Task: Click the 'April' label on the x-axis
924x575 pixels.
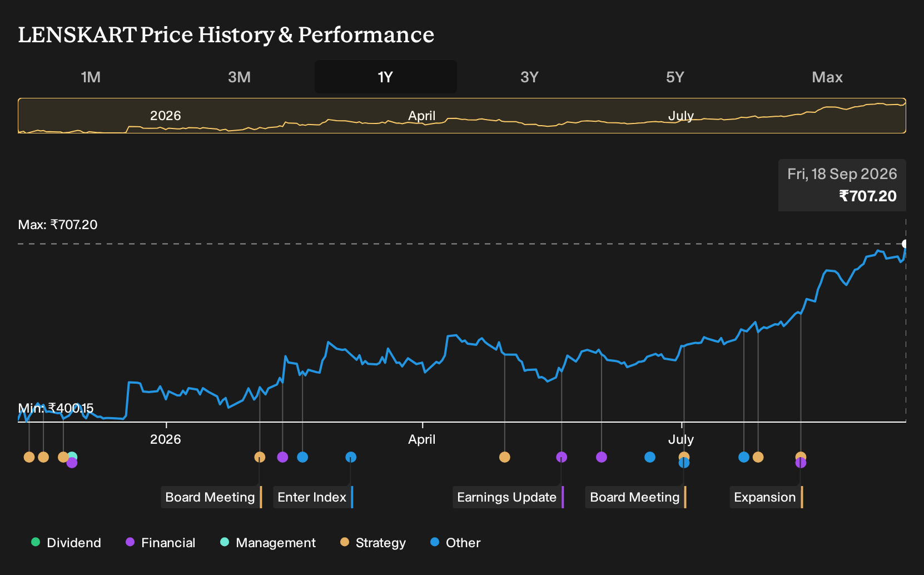Action: click(x=422, y=439)
